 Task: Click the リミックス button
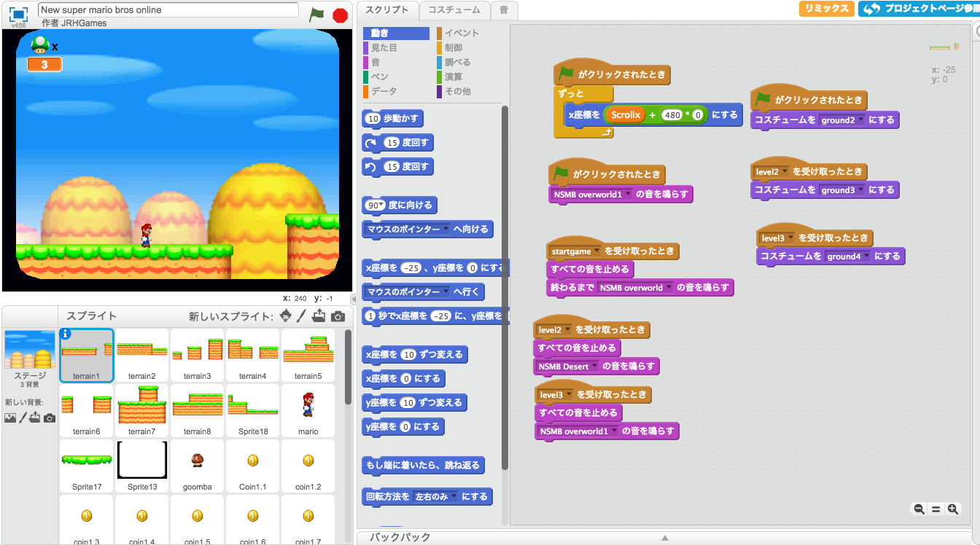(826, 9)
